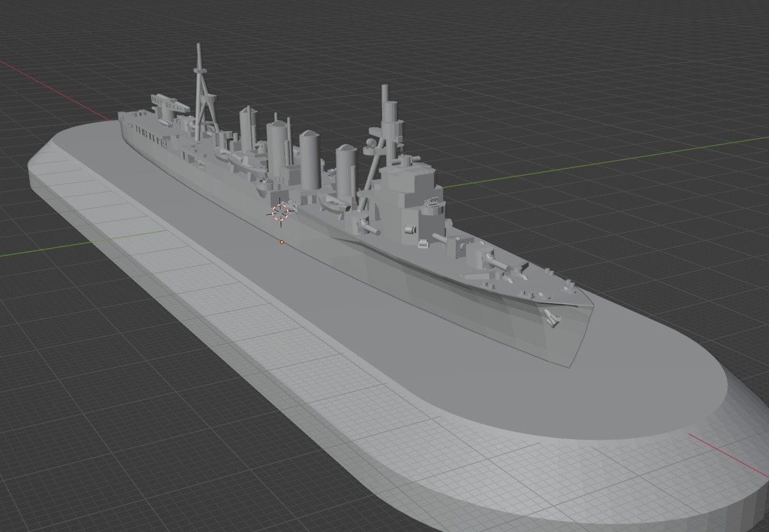Viewport: 769px width, 532px height.
Task: Select the orange object origin dot
Action: coord(282,242)
